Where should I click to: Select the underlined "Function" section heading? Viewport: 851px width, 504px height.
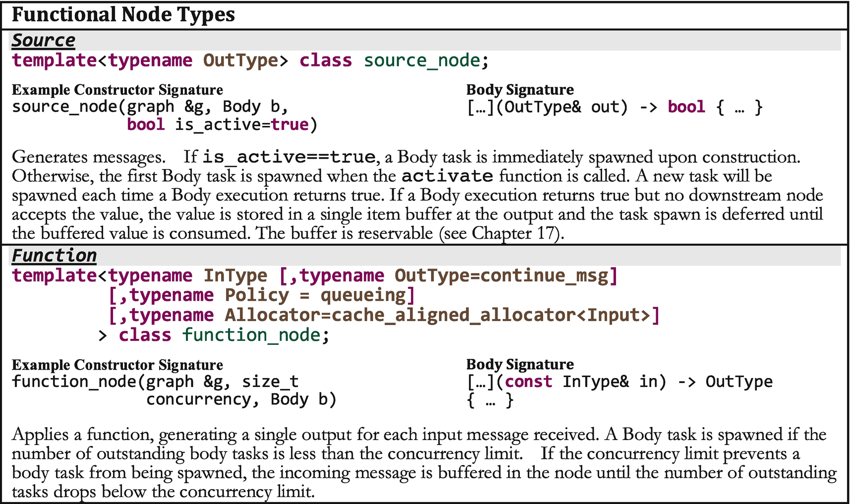coord(54,256)
